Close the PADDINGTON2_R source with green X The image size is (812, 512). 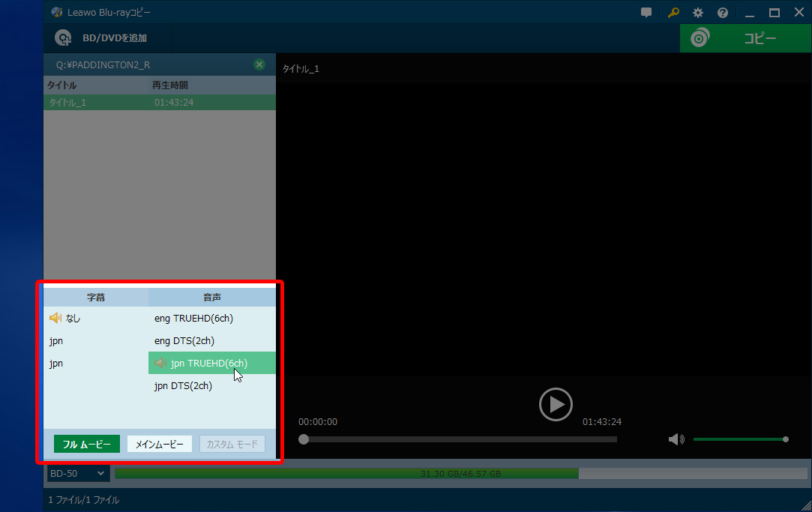(259, 64)
